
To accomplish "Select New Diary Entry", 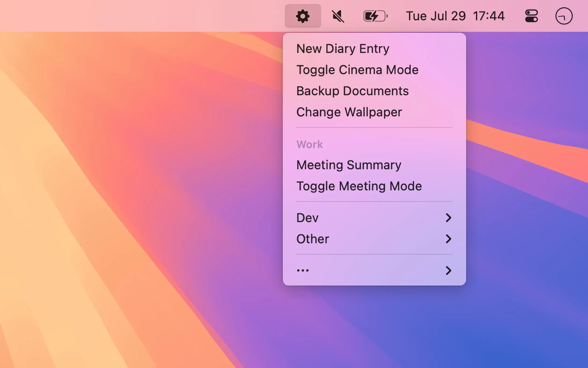I will point(343,49).
